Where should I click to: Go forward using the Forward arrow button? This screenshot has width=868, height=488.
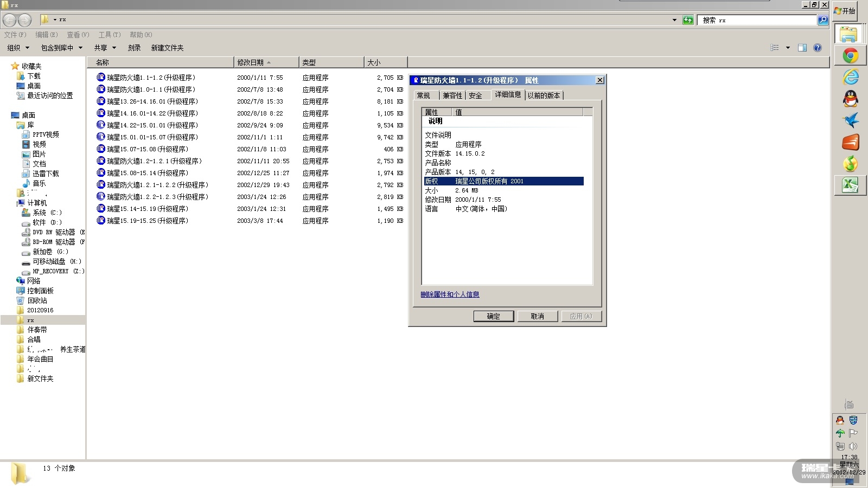coord(25,20)
